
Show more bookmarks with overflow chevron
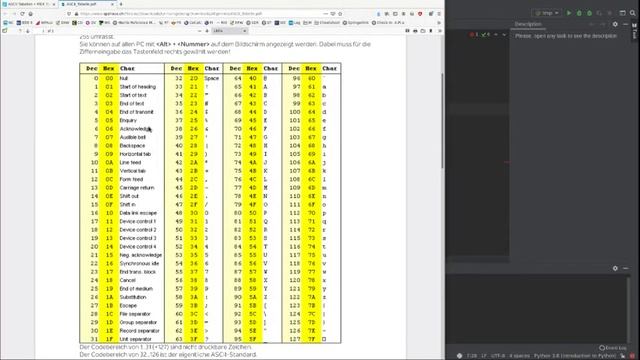click(439, 23)
